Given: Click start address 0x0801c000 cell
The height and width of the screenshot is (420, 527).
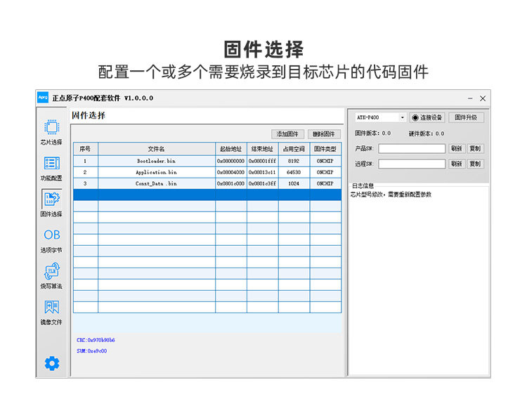Looking at the screenshot, I should pyautogui.click(x=231, y=183).
